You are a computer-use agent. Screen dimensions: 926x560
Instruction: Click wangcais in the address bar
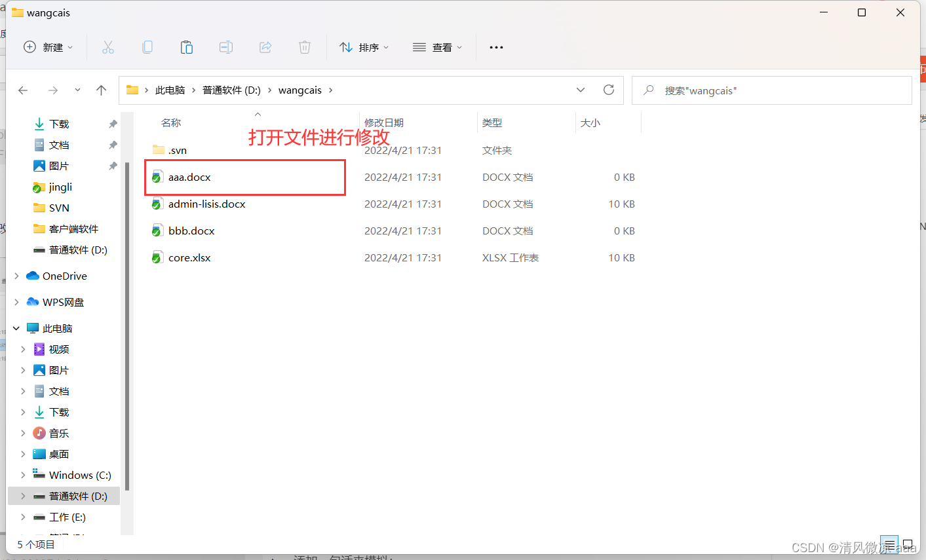point(300,90)
